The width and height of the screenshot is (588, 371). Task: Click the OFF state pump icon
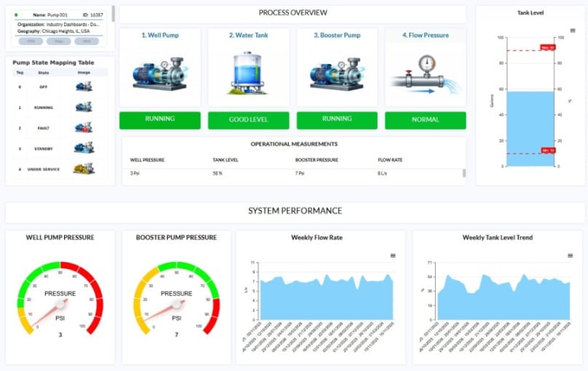[x=84, y=87]
